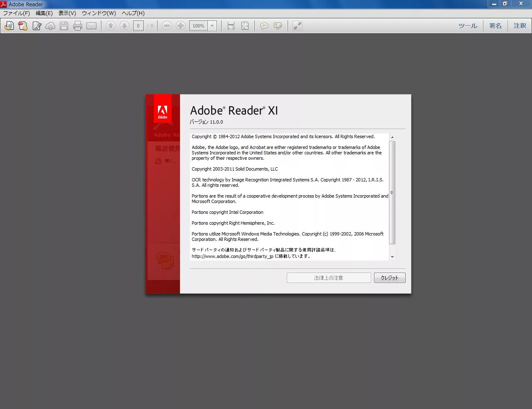Open the ツール pane

pos(468,26)
